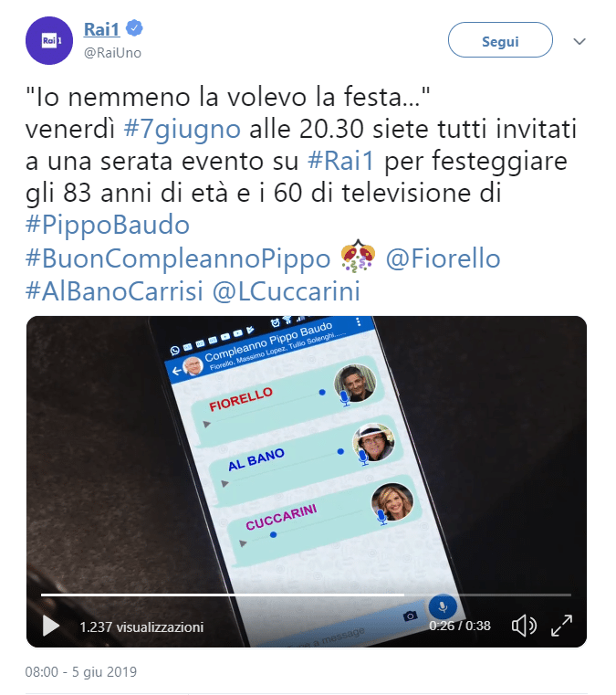Open the Rai1 account name link
This screenshot has height=695, width=616.
click(102, 29)
